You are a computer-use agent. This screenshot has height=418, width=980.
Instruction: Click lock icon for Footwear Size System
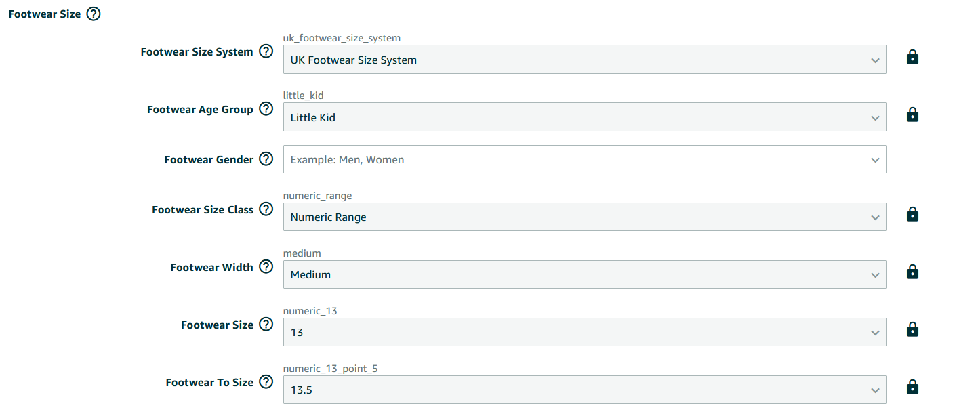pos(912,58)
